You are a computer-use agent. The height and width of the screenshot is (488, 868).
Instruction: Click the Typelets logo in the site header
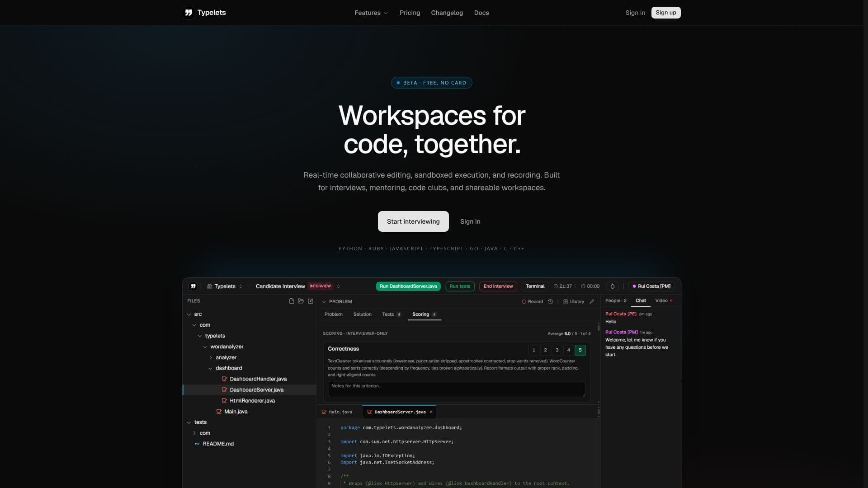204,13
